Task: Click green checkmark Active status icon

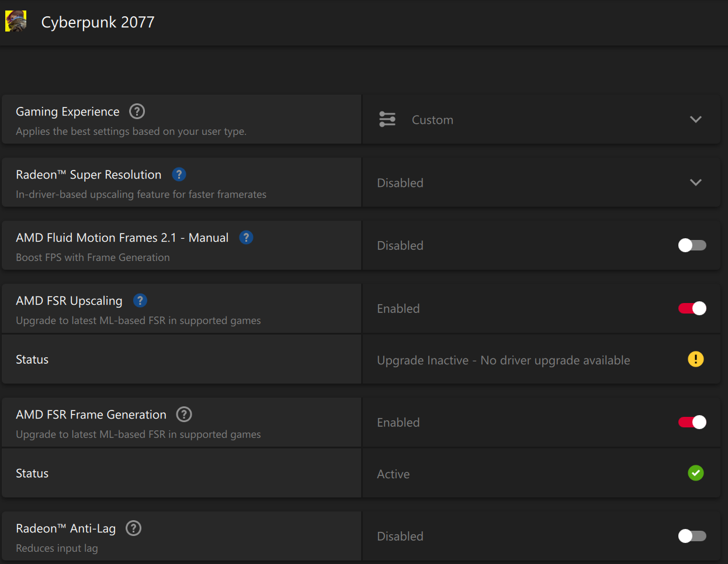Action: 695,473
